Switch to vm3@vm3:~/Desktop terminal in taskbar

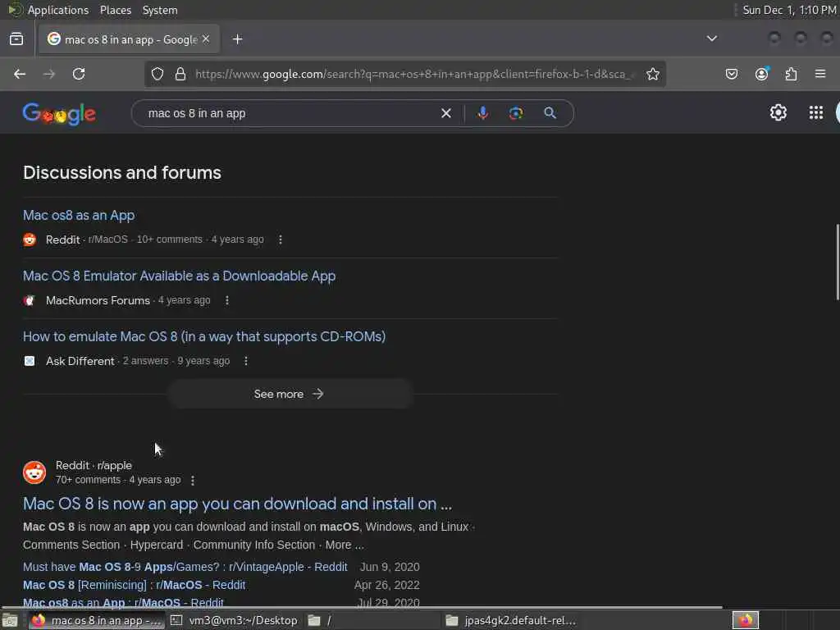234,620
